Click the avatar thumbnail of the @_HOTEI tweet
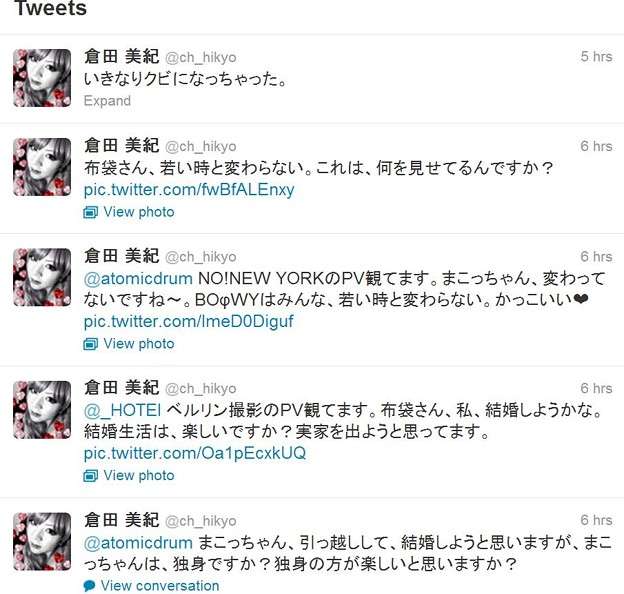The image size is (624, 594). pos(42,410)
